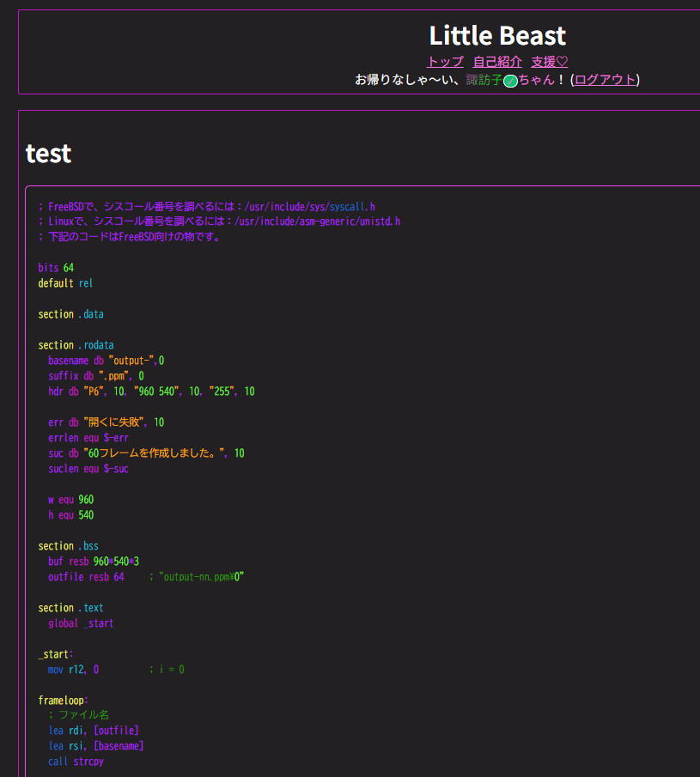
Task: Click the test post heading
Action: click(49, 154)
